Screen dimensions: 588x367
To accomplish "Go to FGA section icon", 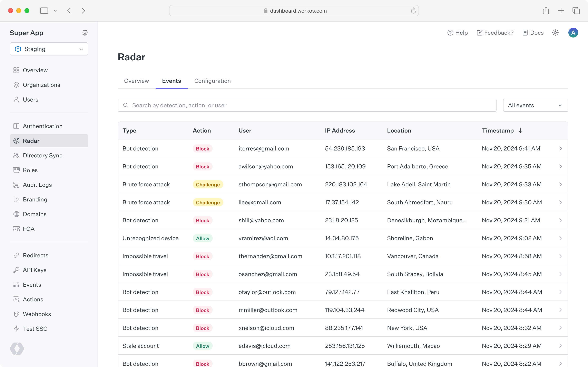I will tap(16, 229).
